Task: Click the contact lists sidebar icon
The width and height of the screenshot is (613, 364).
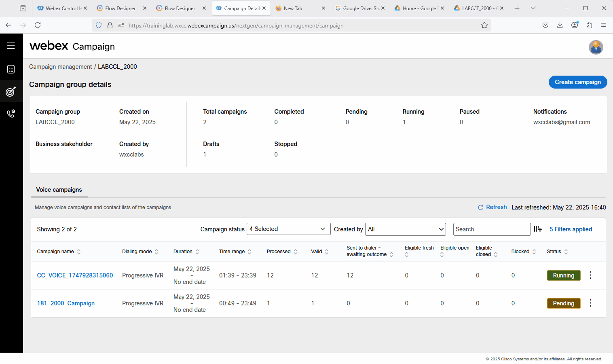Action: click(x=11, y=70)
